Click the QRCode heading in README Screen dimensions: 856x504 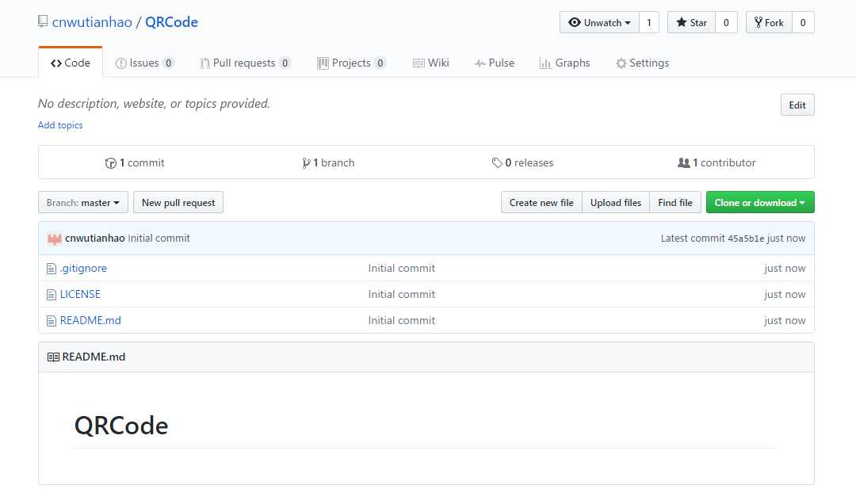tap(121, 426)
